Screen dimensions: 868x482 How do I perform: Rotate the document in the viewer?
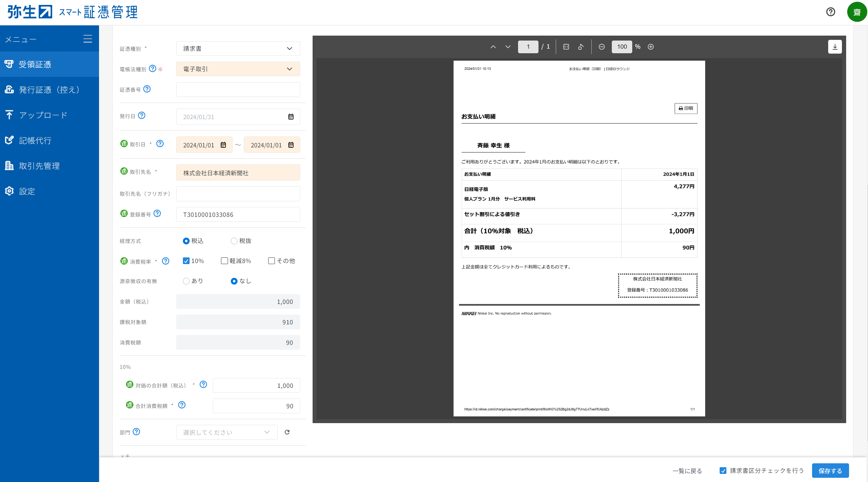click(x=581, y=47)
